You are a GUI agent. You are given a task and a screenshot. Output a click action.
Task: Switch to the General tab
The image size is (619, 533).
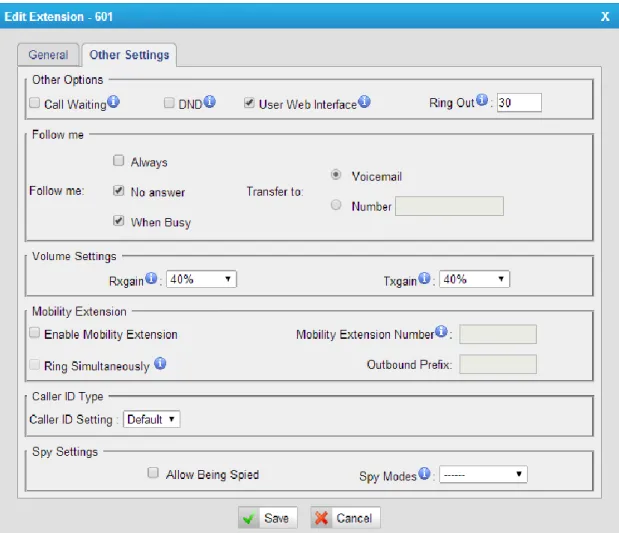48,55
